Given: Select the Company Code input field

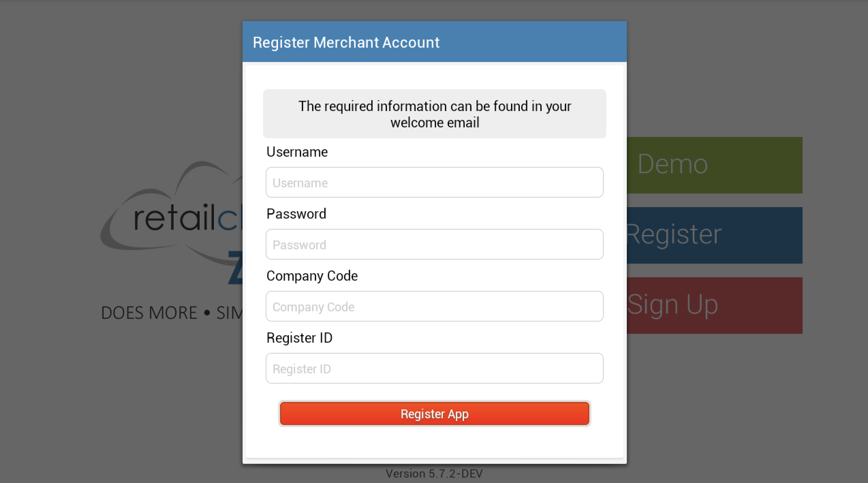Looking at the screenshot, I should click(x=434, y=306).
